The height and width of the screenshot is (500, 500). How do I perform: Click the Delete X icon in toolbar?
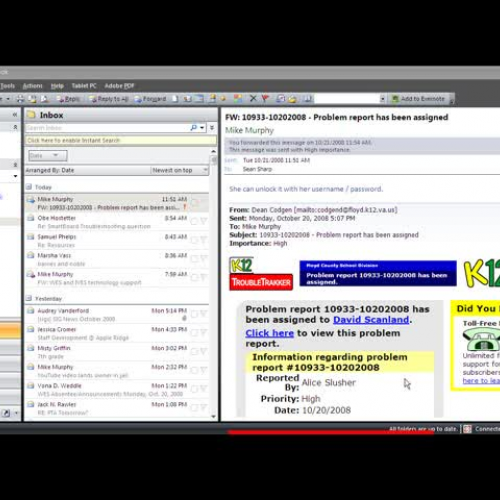(253, 99)
